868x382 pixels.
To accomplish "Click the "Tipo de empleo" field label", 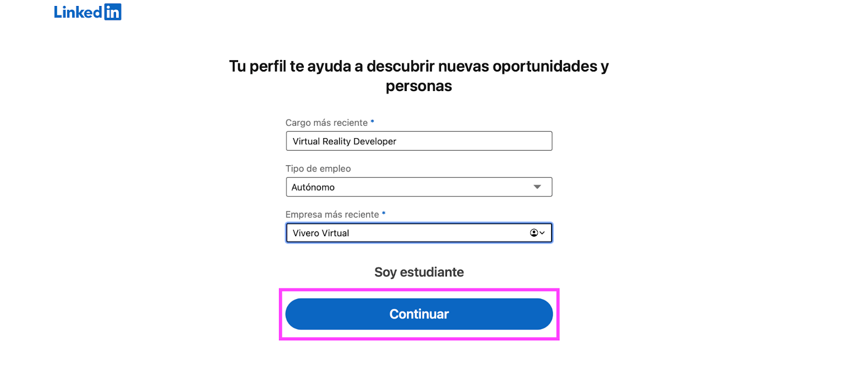I will click(x=318, y=169).
